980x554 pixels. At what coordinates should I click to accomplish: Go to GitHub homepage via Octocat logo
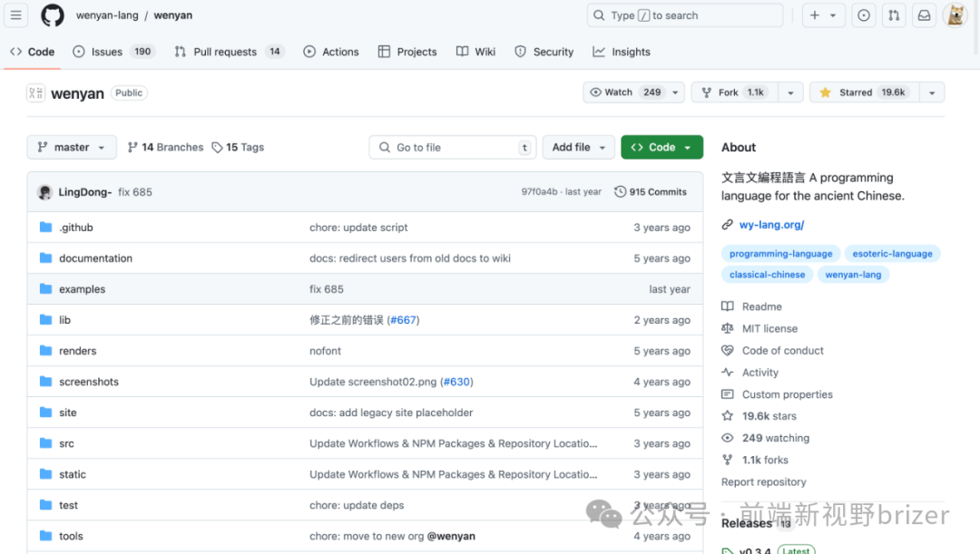[x=53, y=15]
